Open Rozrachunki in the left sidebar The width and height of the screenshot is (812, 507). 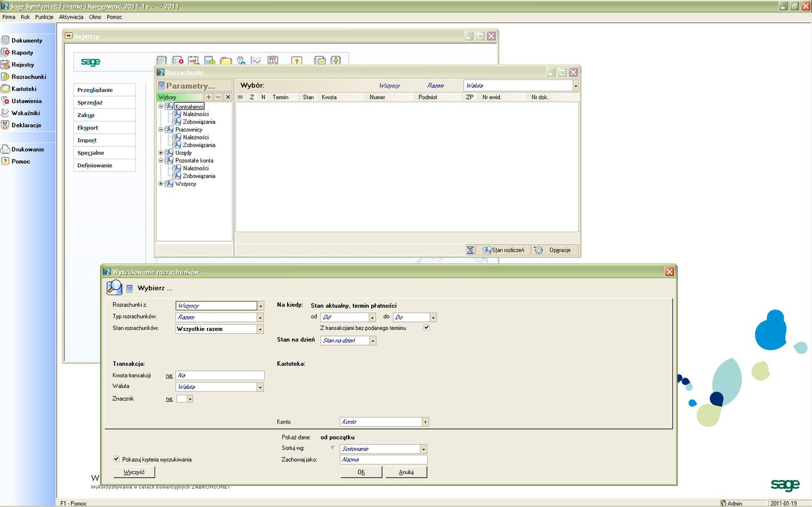click(24, 76)
